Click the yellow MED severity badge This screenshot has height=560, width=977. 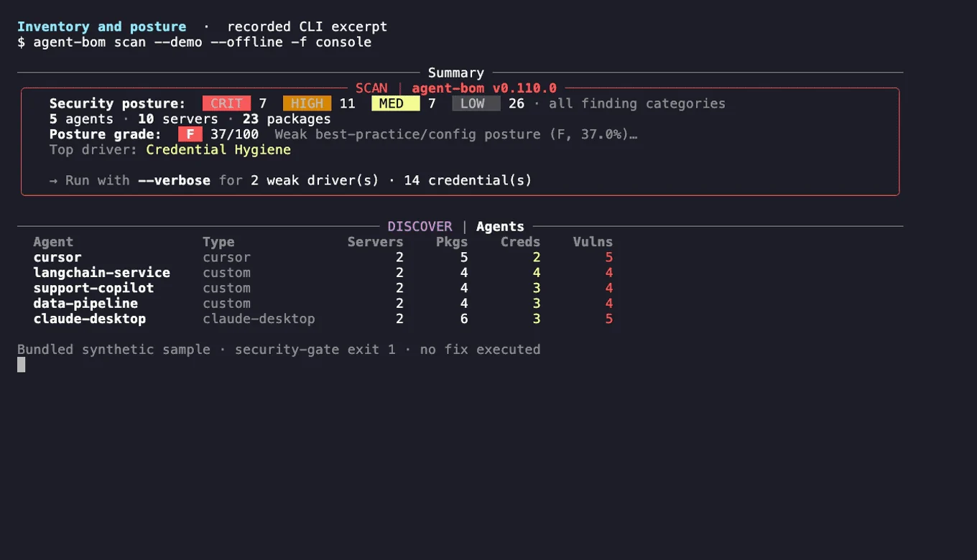[395, 103]
